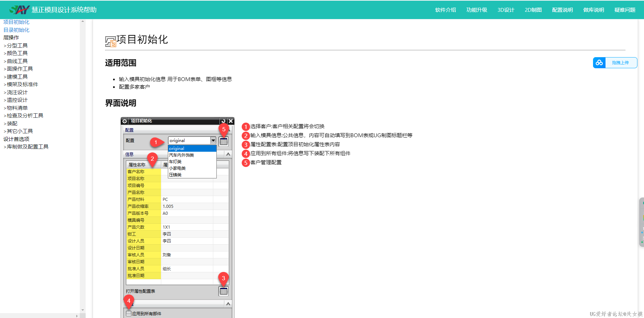
Task: Expand 浇注设计 in sidebar
Action: [16, 92]
